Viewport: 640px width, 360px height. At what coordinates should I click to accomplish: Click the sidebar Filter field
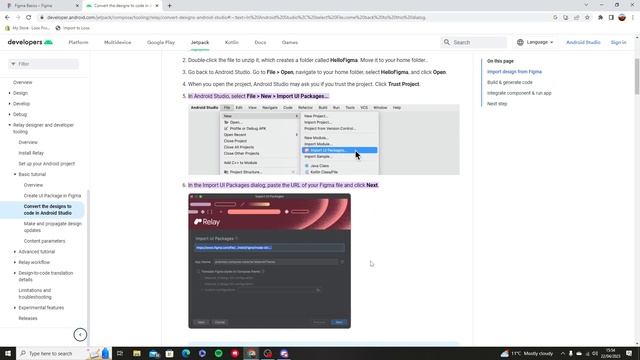coord(43,64)
